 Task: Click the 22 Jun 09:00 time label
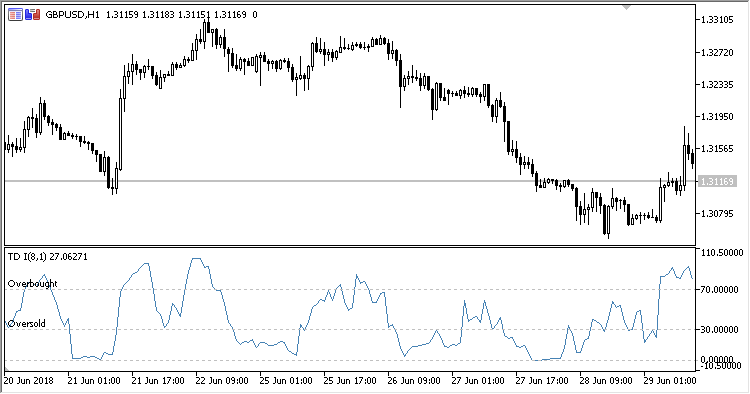tap(222, 381)
